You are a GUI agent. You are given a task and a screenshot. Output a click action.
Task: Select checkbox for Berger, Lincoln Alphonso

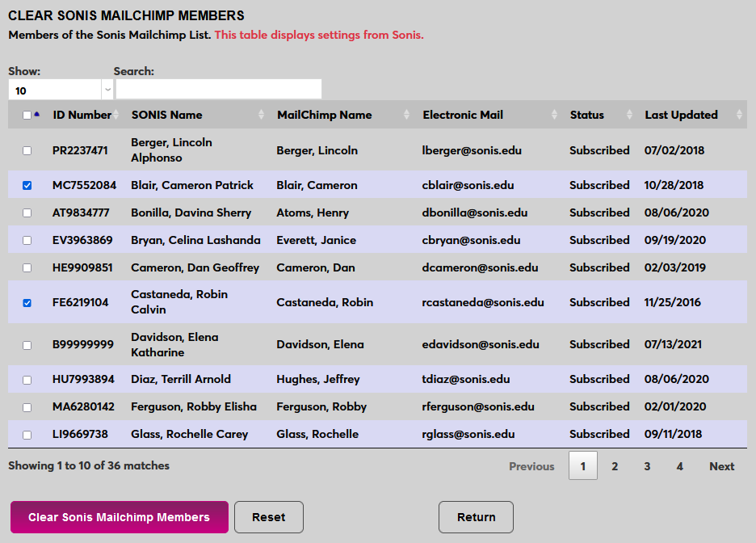pyautogui.click(x=27, y=150)
